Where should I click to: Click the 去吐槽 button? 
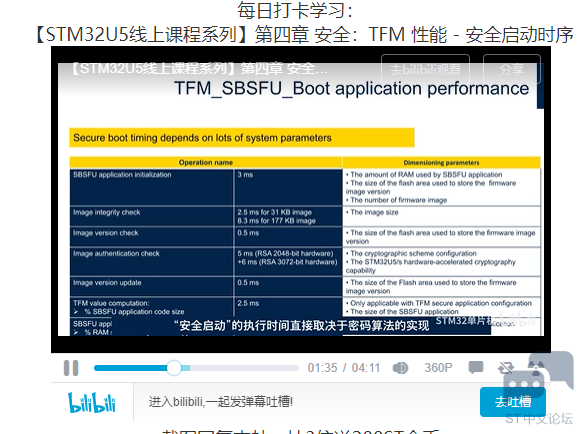click(x=513, y=402)
